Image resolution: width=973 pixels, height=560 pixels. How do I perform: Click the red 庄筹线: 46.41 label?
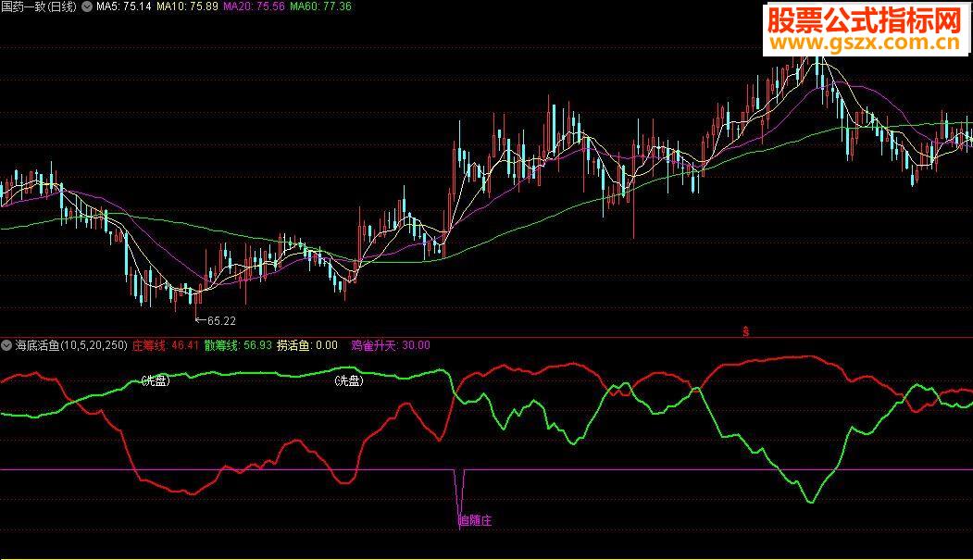click(x=165, y=345)
